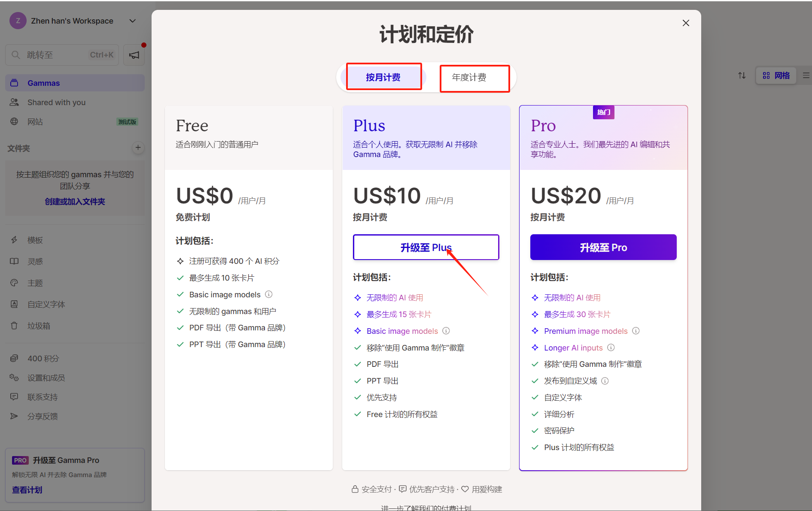The height and width of the screenshot is (511, 812).
Task: Click the workspace avatar Z
Action: point(18,21)
